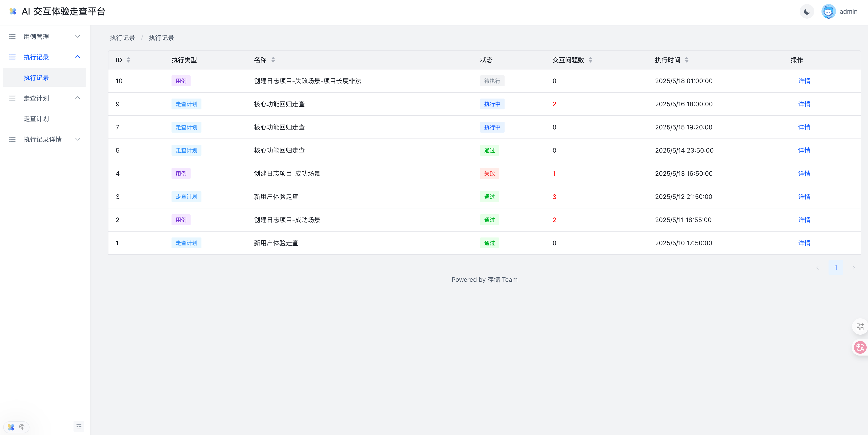Click the platform logo icon in the header

point(13,11)
